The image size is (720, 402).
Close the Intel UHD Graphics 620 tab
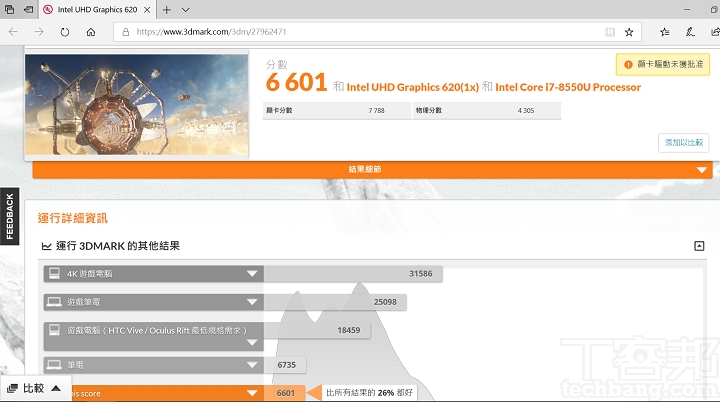[147, 10]
